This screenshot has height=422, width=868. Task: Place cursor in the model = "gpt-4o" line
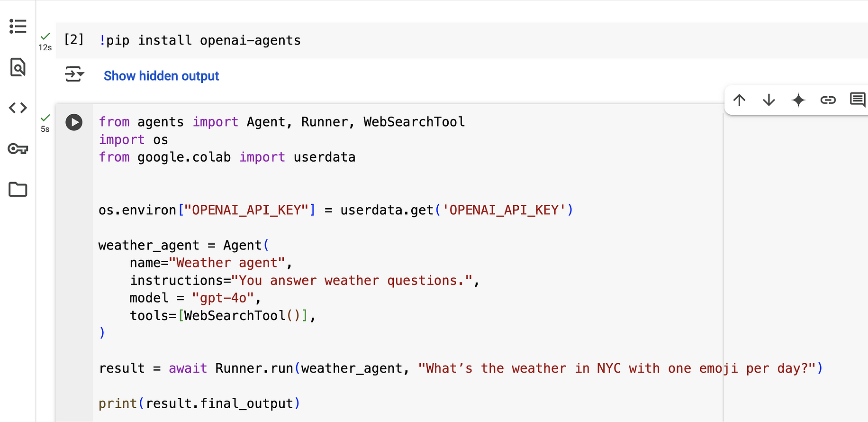tap(195, 298)
